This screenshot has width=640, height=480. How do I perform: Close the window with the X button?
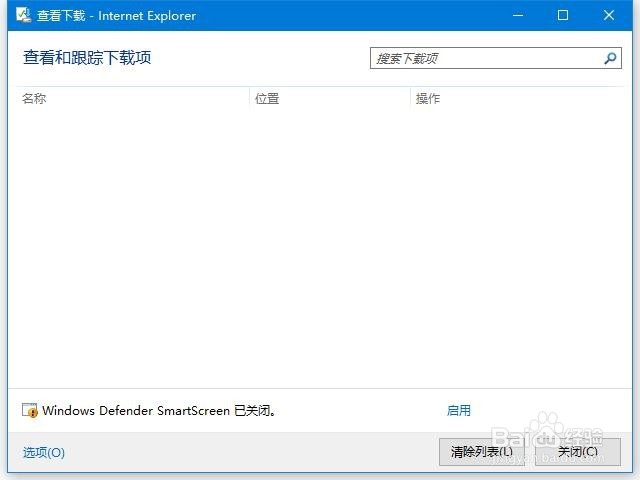click(x=609, y=16)
